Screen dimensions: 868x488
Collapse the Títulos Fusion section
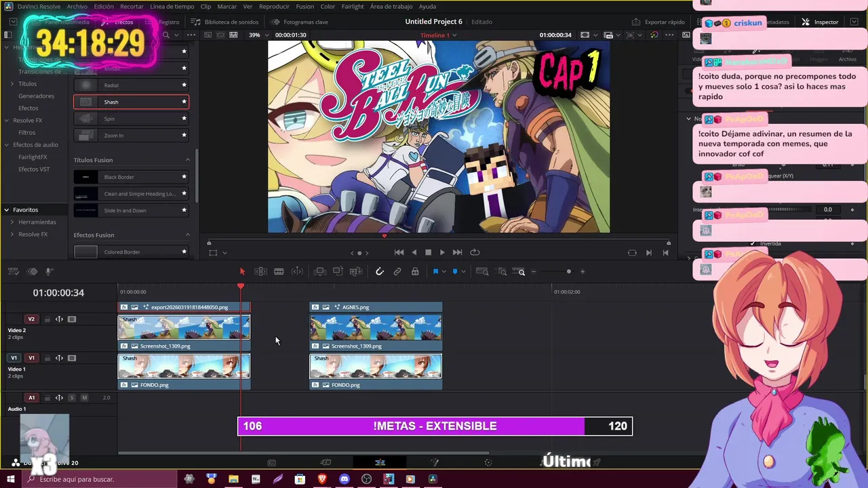(188, 160)
